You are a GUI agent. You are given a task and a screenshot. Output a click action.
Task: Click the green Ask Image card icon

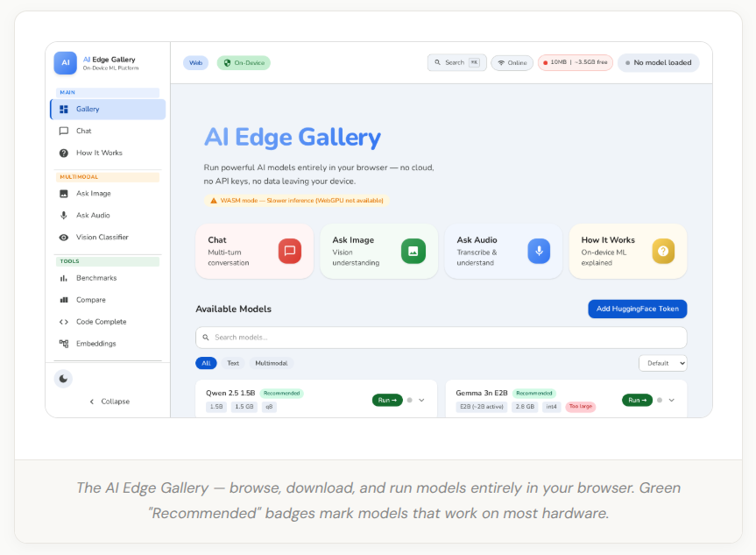pos(413,251)
